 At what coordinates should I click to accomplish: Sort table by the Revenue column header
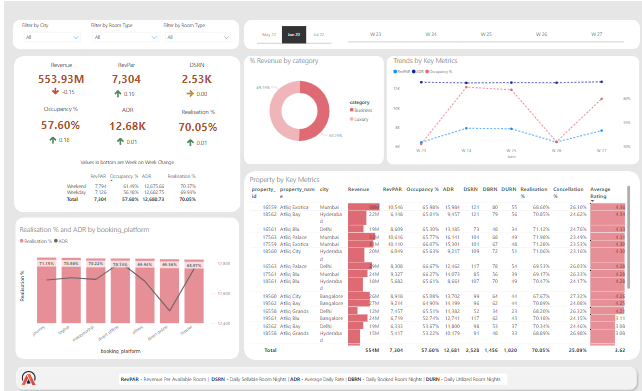(x=358, y=189)
